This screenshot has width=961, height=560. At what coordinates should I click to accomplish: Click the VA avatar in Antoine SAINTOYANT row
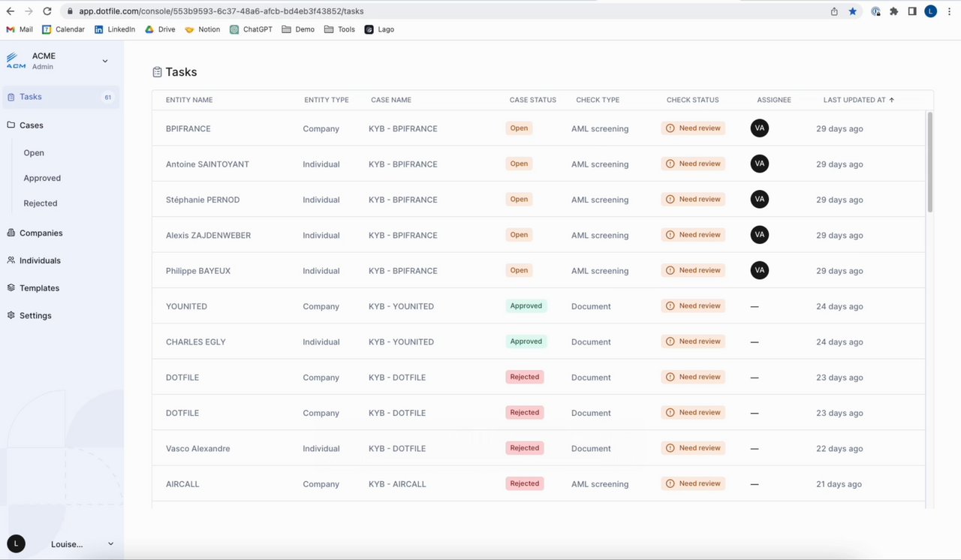click(760, 164)
